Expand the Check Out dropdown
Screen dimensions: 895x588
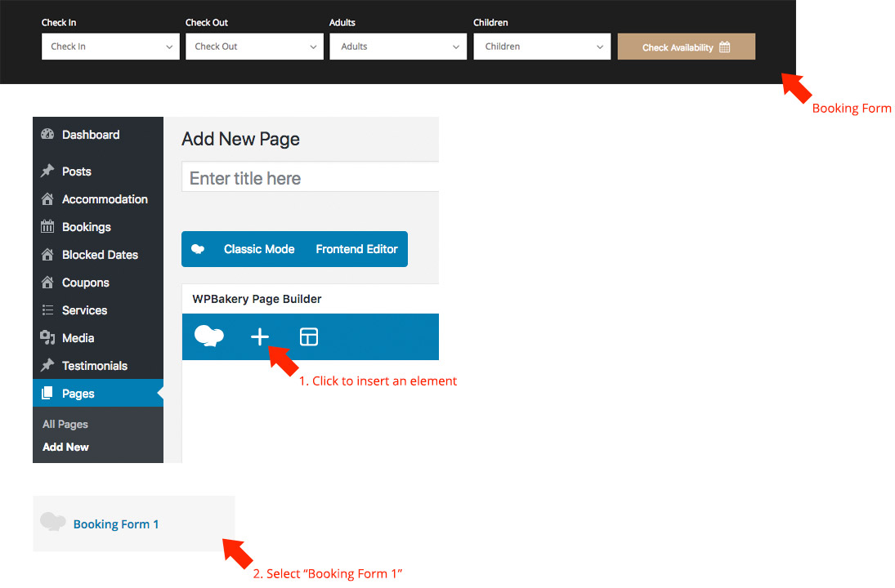tap(254, 47)
